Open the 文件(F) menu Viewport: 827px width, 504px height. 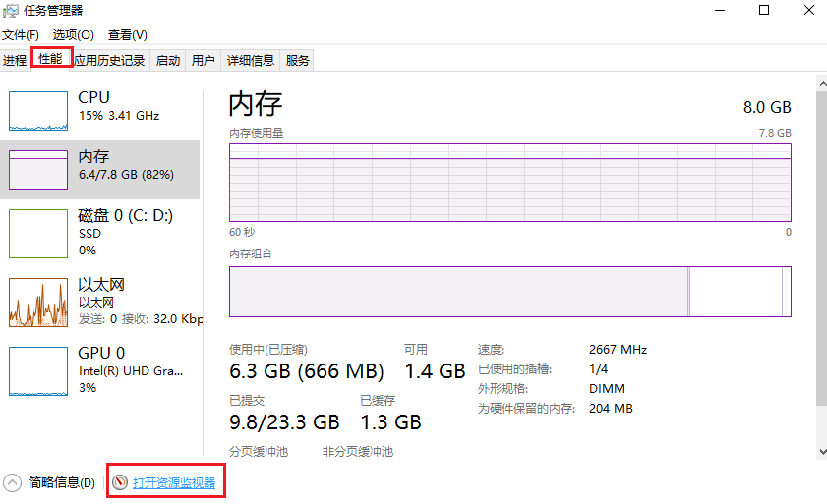20,34
